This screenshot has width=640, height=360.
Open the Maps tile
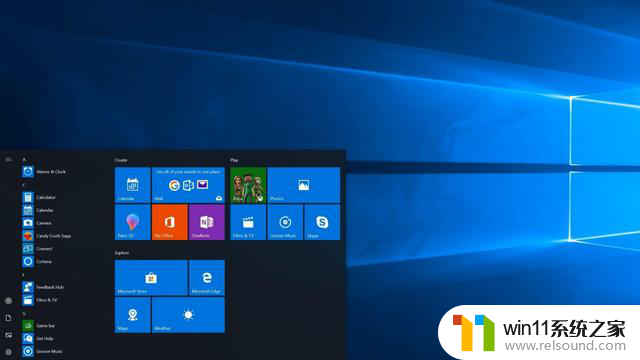click(133, 315)
